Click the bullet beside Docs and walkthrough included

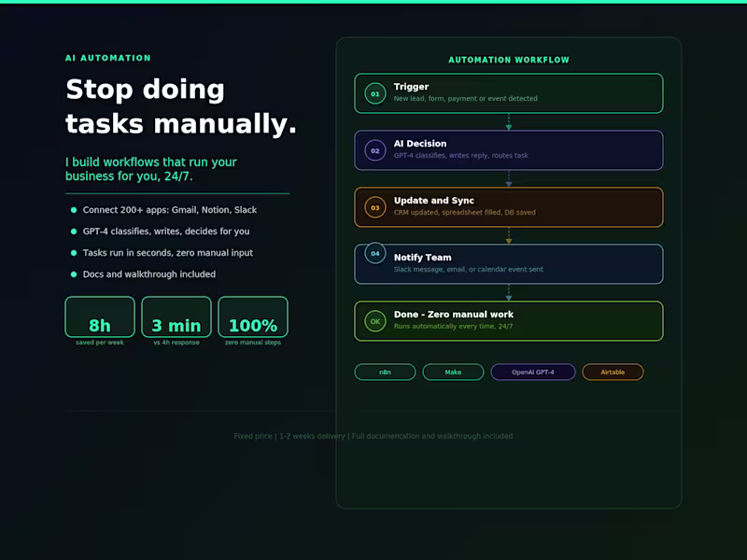(72, 274)
